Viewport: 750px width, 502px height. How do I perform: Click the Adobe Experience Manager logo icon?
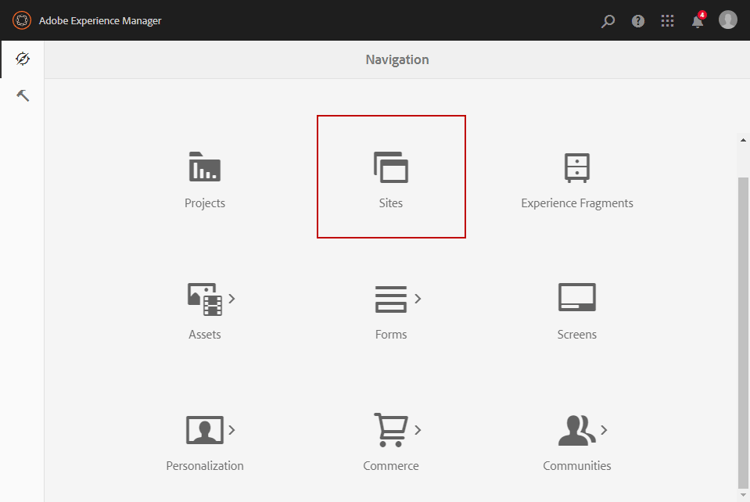pyautogui.click(x=22, y=21)
